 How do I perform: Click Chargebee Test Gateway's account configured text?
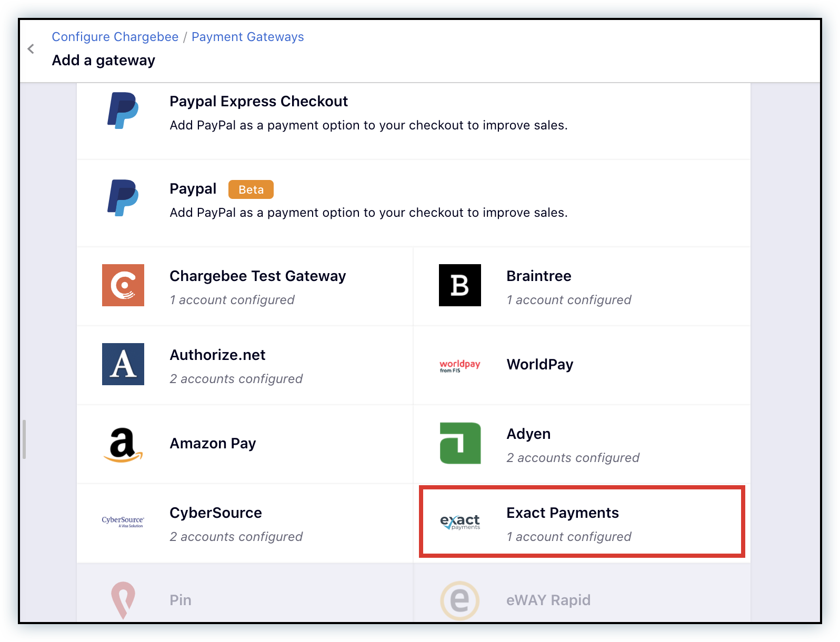tap(232, 300)
